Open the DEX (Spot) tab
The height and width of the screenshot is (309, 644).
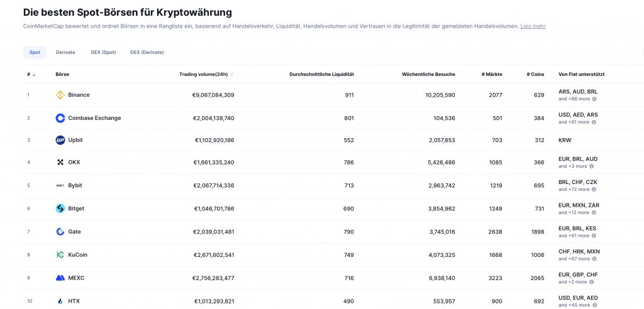click(x=103, y=52)
